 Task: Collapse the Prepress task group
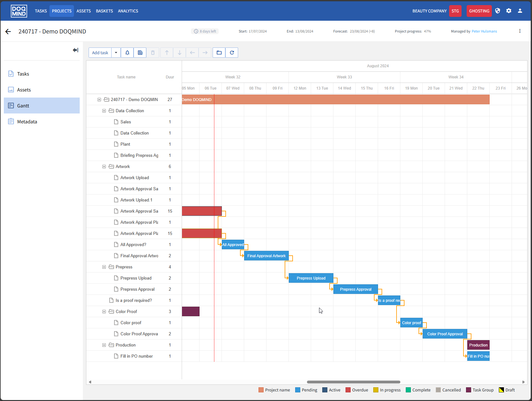104,267
